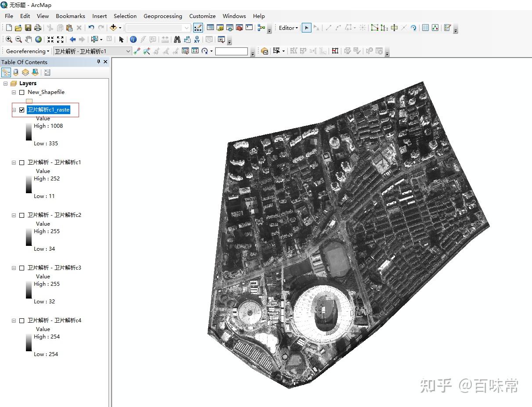The width and height of the screenshot is (532, 407).
Task: Click the New_Shapefile fill color symbol
Action: pos(29,101)
